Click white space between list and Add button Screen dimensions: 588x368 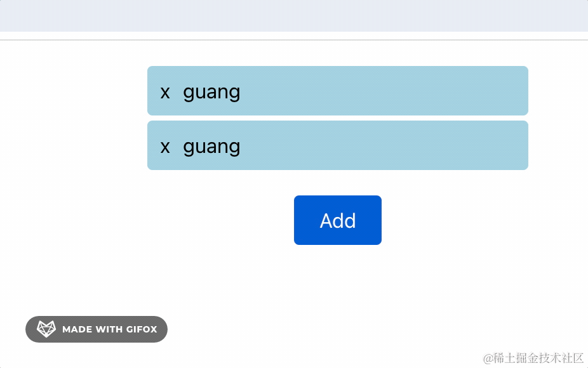point(338,183)
